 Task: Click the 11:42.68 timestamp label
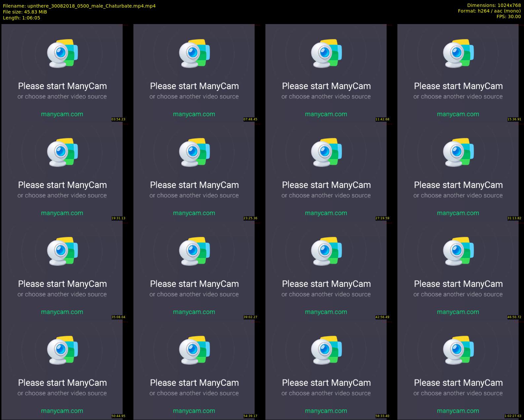click(x=382, y=119)
